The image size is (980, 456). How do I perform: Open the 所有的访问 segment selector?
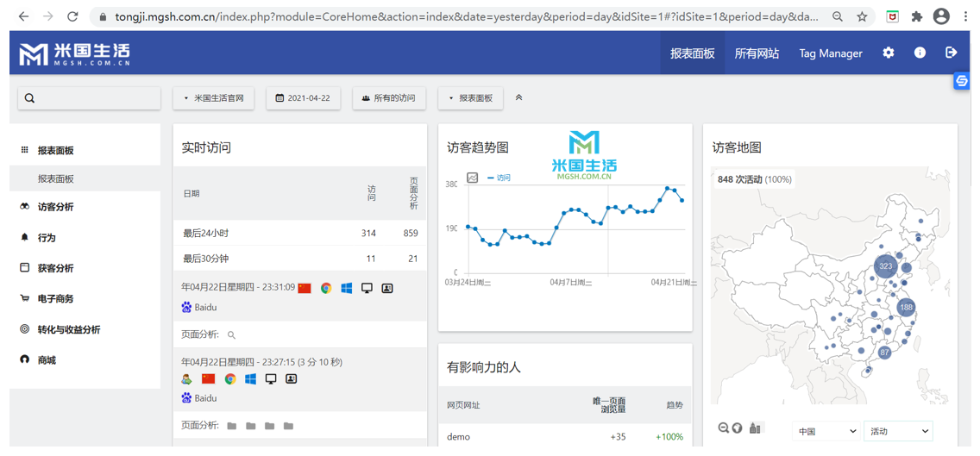point(389,98)
